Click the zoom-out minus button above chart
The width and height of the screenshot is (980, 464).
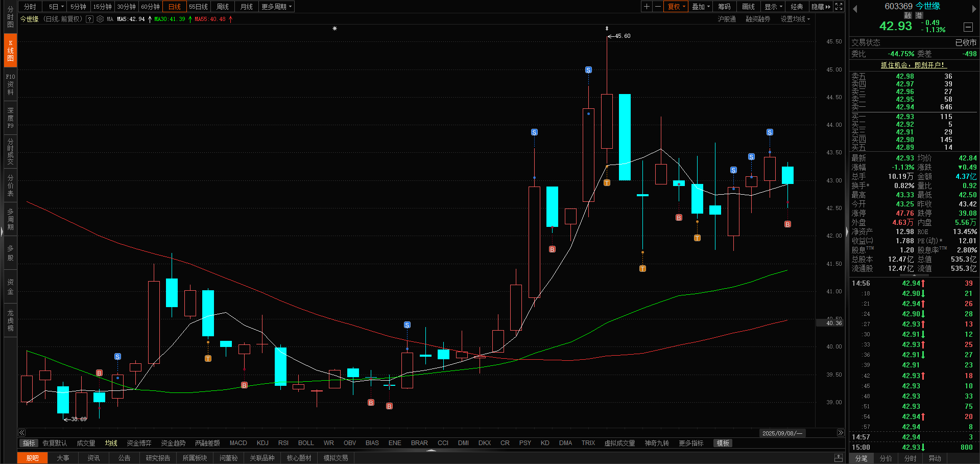[x=658, y=7]
